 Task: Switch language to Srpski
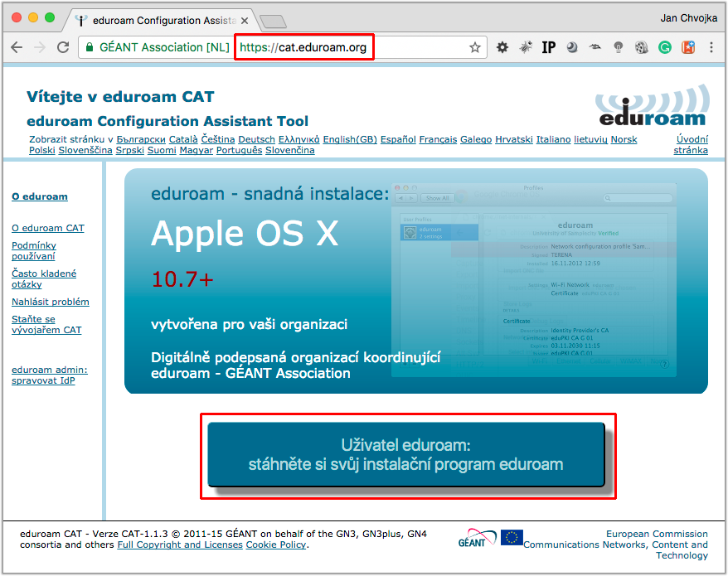point(129,150)
